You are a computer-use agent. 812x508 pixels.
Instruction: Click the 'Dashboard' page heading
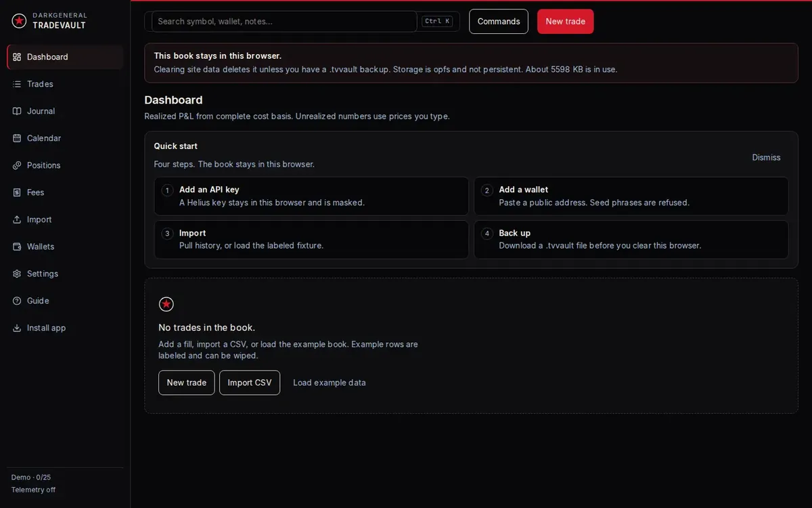click(x=173, y=100)
